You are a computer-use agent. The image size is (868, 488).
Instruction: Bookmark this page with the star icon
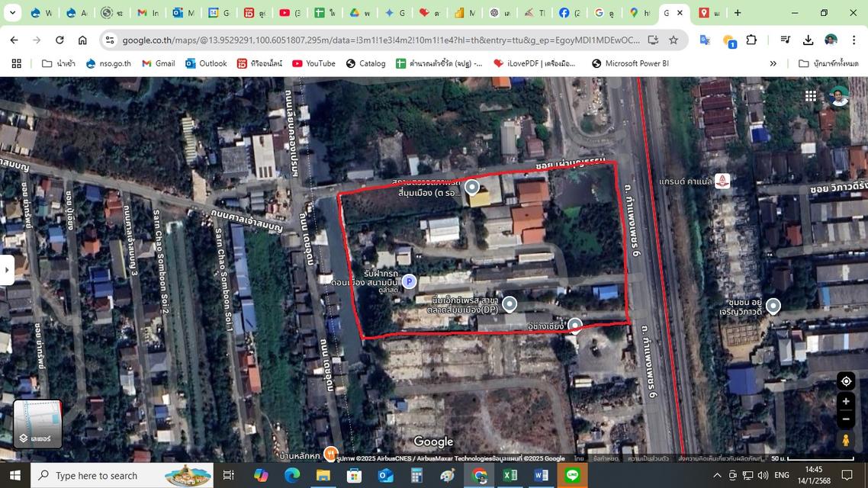pos(674,40)
